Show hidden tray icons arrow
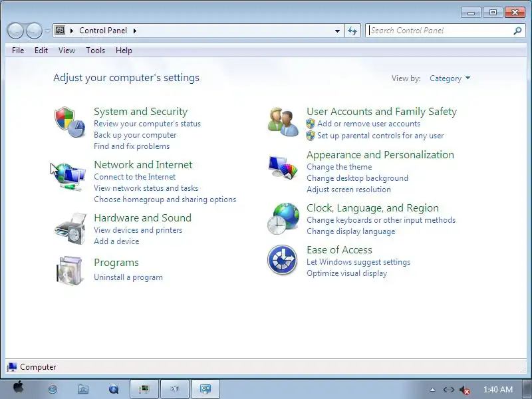Screen dimensions: 532x399 [x=432, y=390]
